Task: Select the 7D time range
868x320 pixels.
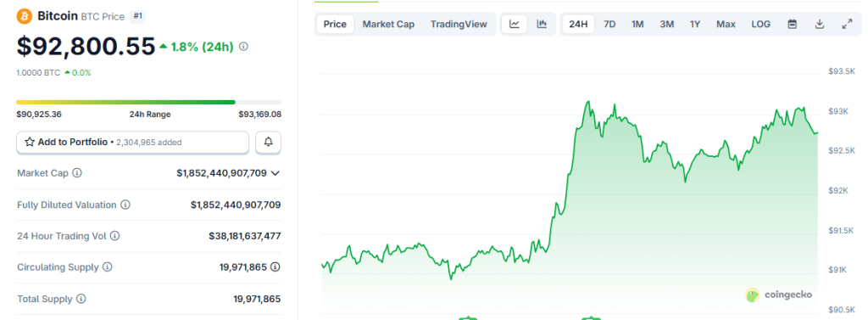Action: [609, 25]
